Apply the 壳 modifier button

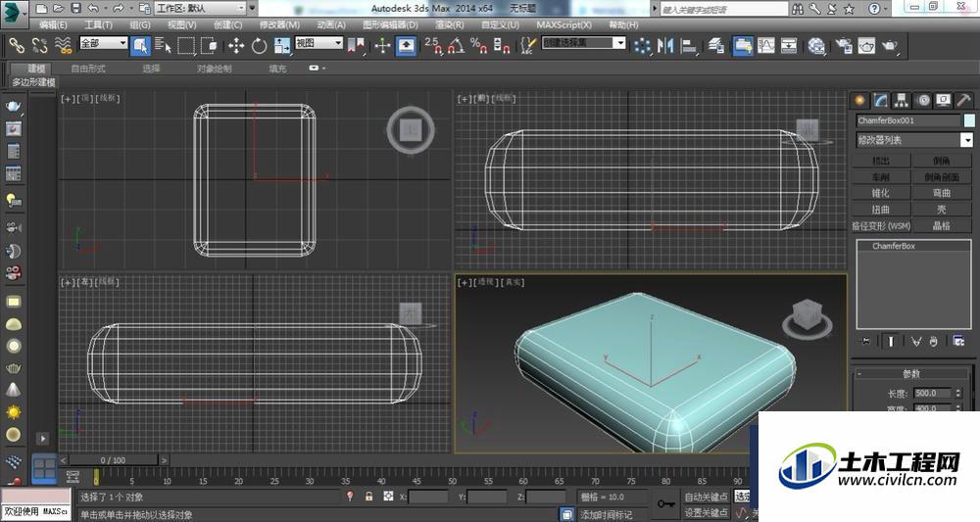click(x=941, y=210)
